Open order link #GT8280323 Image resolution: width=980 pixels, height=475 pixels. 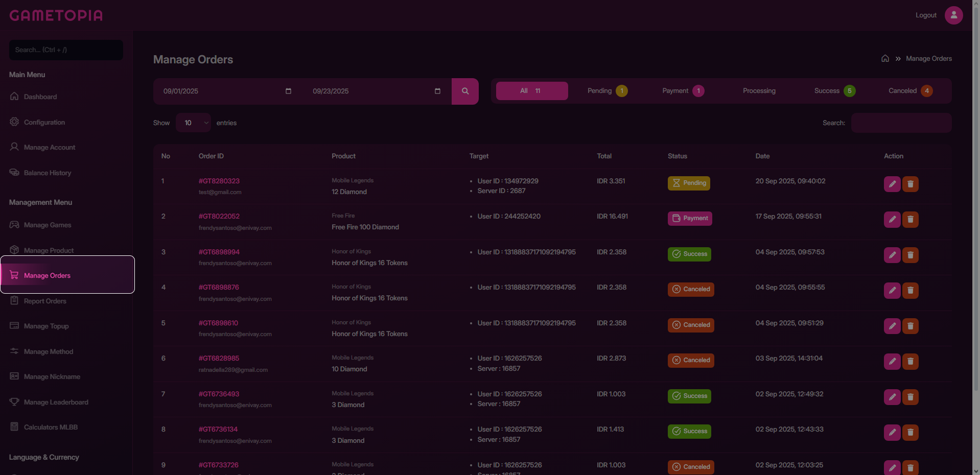[x=219, y=181]
